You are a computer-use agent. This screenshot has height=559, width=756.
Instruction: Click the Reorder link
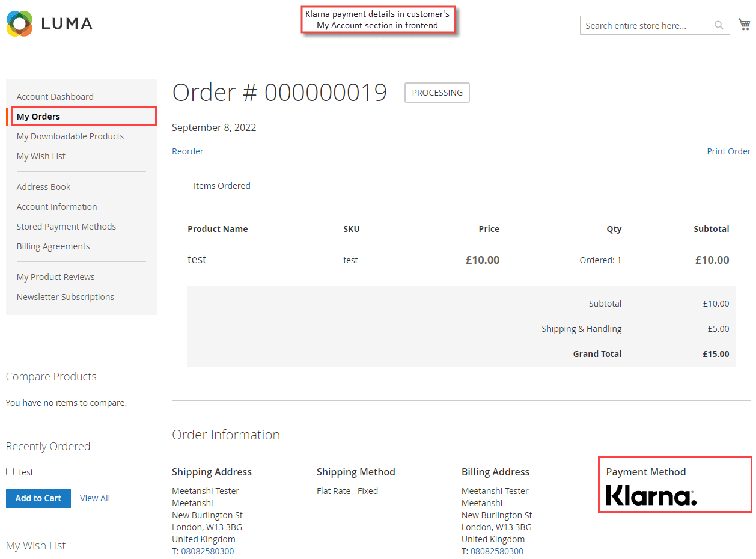tap(187, 151)
